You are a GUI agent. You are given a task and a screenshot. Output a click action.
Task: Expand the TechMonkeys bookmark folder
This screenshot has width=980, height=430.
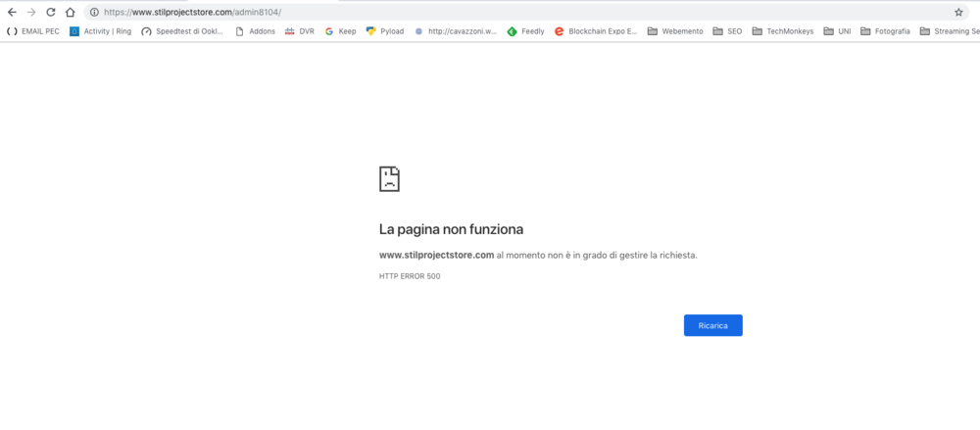click(783, 31)
